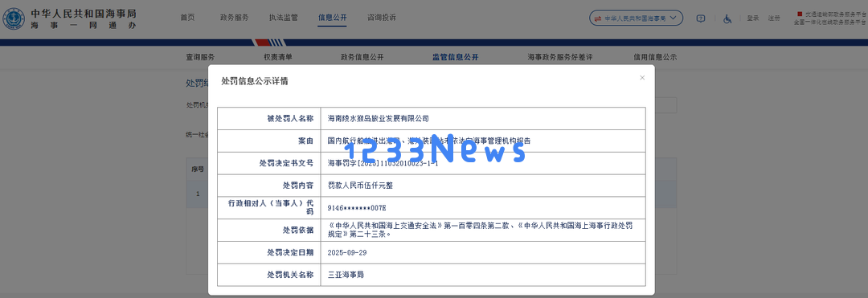Select penalty text 罚款人民币伍仟元整
This screenshot has height=298, width=868.
coord(360,186)
